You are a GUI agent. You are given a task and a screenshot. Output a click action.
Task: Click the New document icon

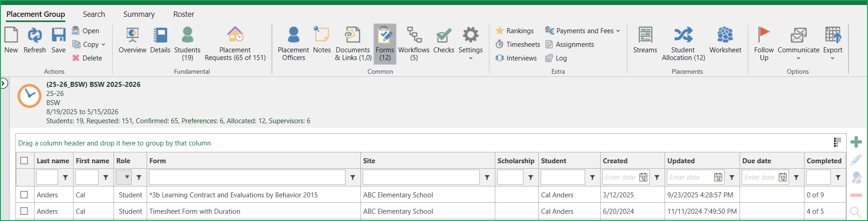(11, 35)
